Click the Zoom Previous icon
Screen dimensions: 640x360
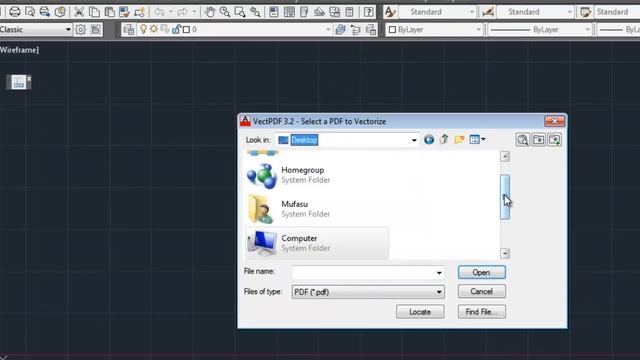coord(255,12)
